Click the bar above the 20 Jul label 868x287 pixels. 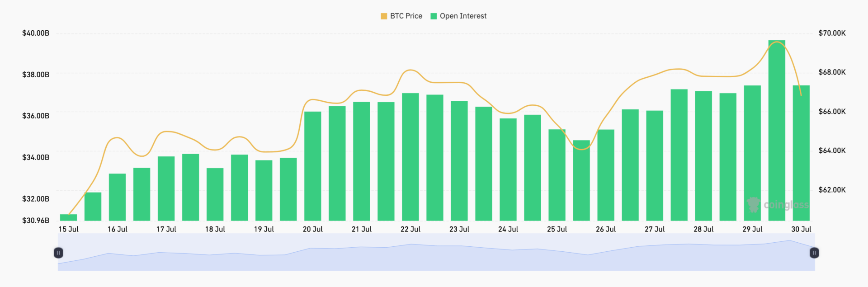(x=313, y=166)
